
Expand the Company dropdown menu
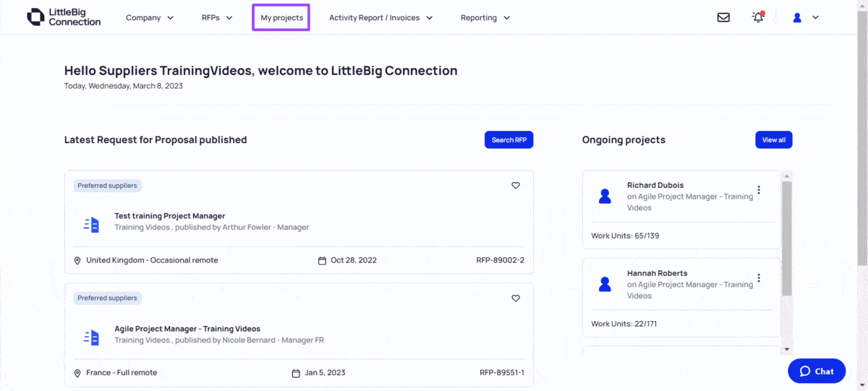(150, 17)
